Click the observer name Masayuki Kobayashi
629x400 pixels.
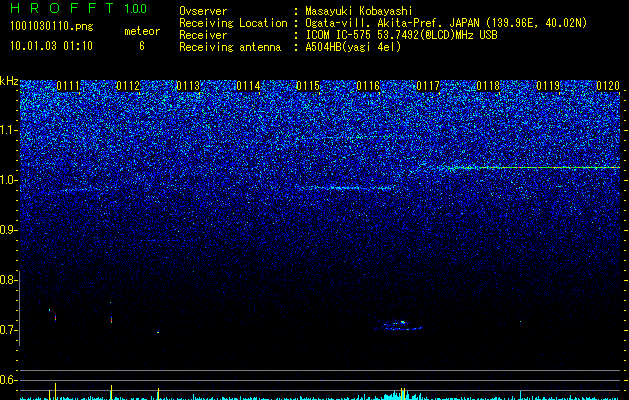[359, 11]
